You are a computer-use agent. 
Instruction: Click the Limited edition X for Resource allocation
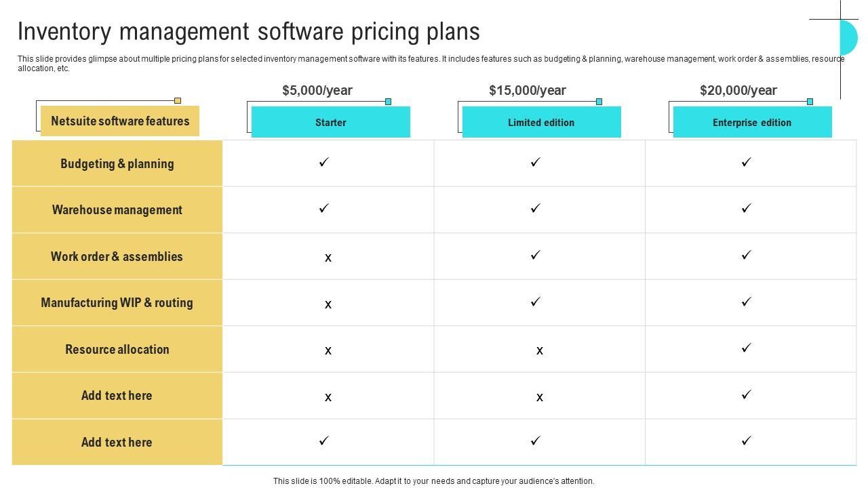(540, 350)
